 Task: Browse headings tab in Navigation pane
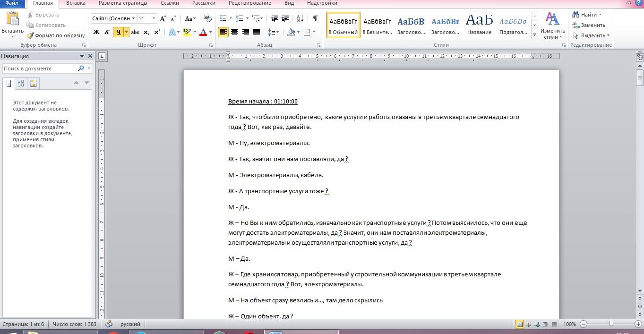pyautogui.click(x=9, y=84)
